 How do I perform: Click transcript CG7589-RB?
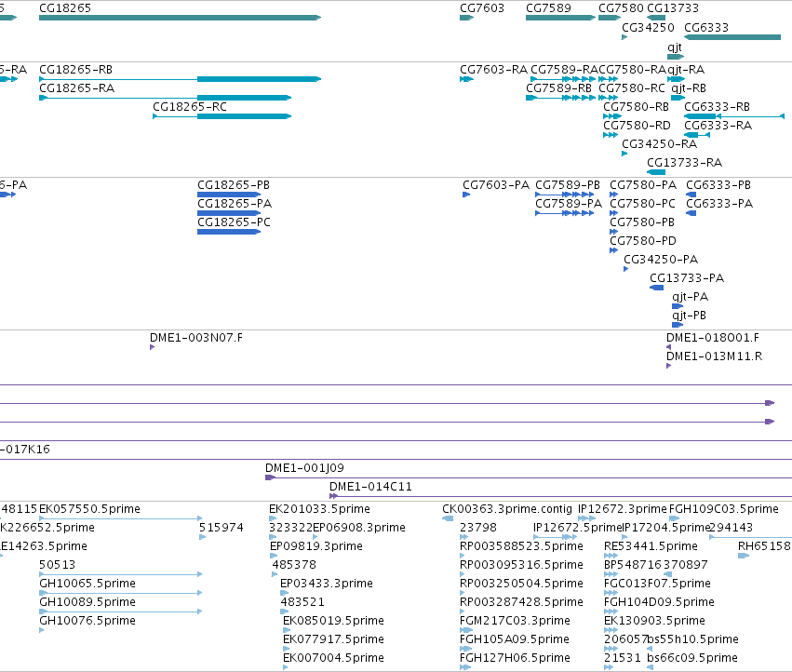558,88
